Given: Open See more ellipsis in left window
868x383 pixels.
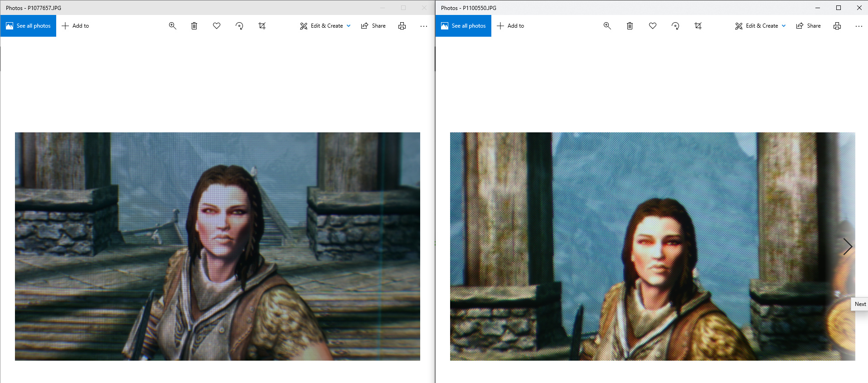Looking at the screenshot, I should click(x=424, y=26).
